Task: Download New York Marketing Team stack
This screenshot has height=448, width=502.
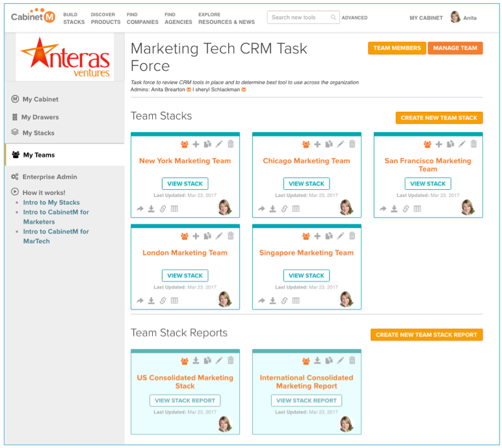Action: pyautogui.click(x=151, y=209)
